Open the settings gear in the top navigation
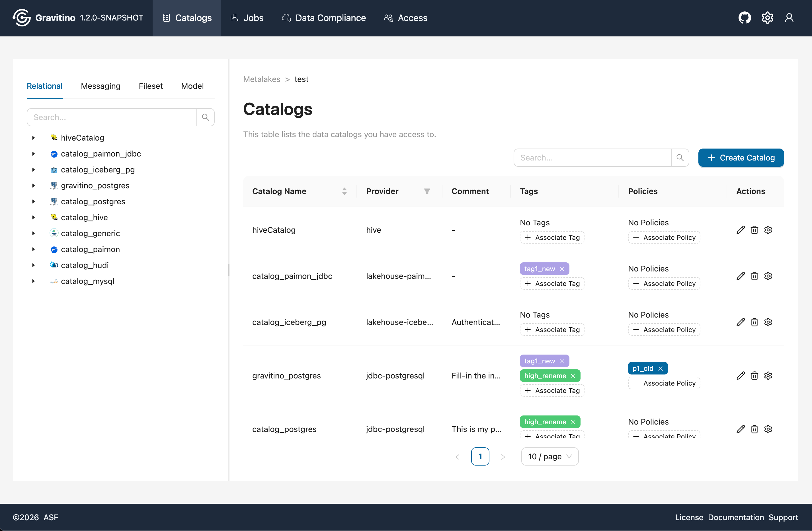The height and width of the screenshot is (531, 812). click(767, 18)
